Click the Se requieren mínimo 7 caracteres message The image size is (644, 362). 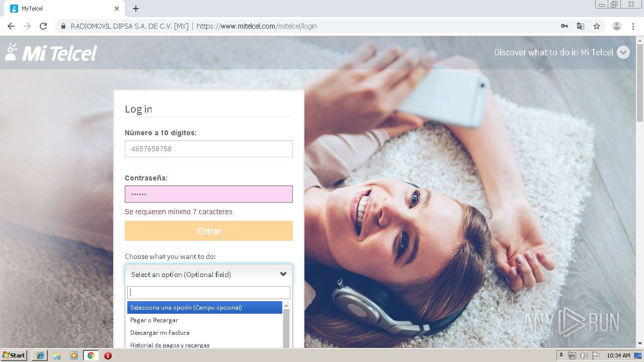click(x=180, y=212)
